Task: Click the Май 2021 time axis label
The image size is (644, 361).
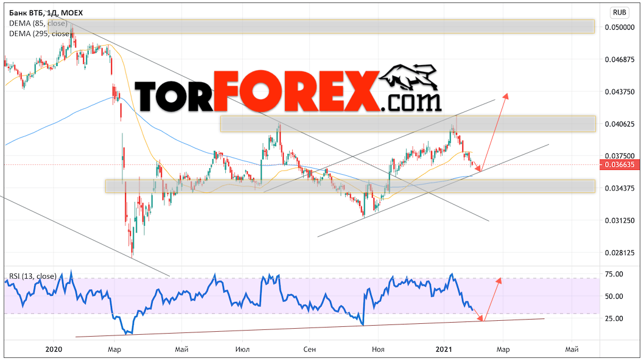Action: click(x=572, y=349)
